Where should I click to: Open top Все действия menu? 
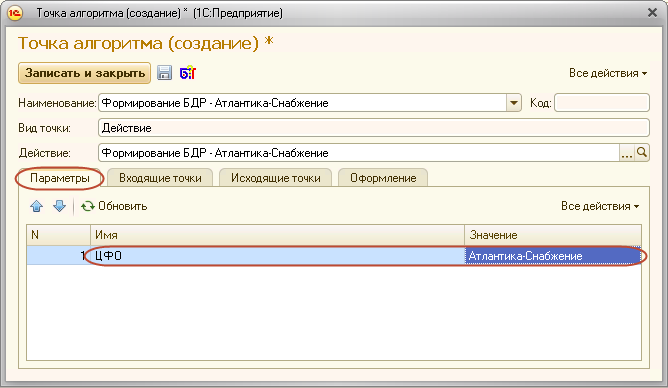coord(608,73)
